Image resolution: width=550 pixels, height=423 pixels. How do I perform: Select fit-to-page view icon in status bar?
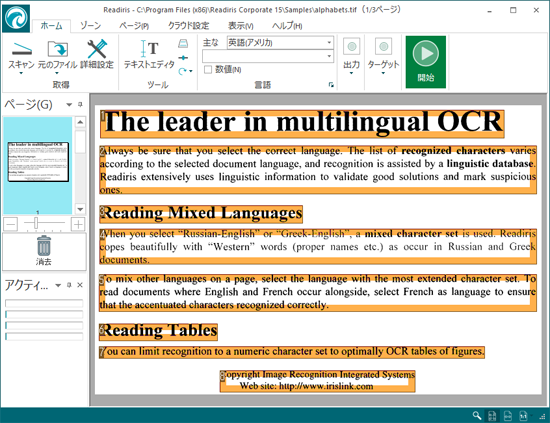(492, 416)
